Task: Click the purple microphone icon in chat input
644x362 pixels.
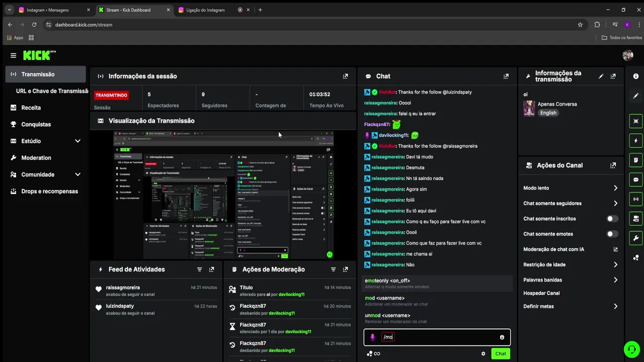Action: (x=373, y=337)
